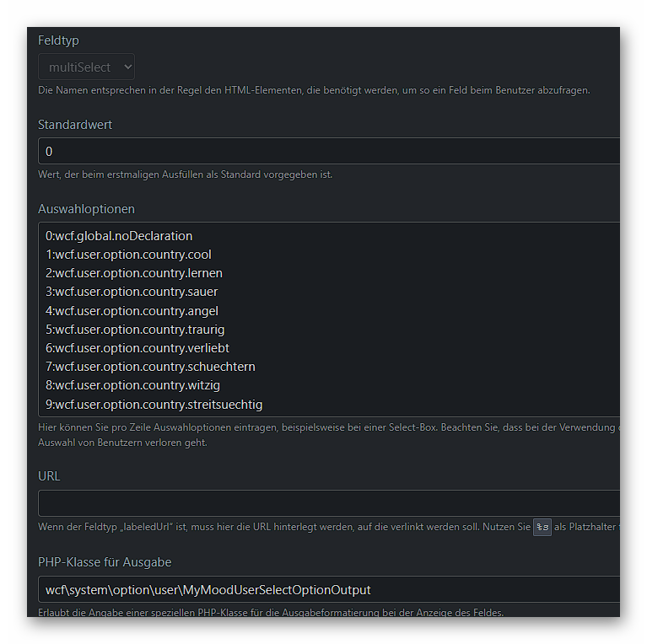Place cursor in the country.schuechtern line

[150, 367]
